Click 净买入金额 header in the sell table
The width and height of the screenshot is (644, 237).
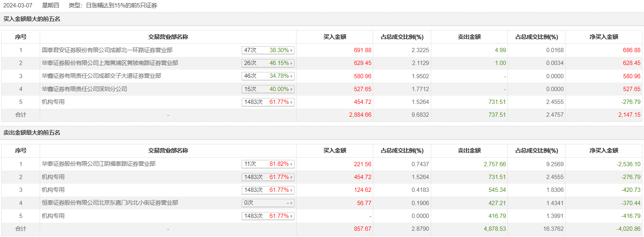[x=604, y=151]
